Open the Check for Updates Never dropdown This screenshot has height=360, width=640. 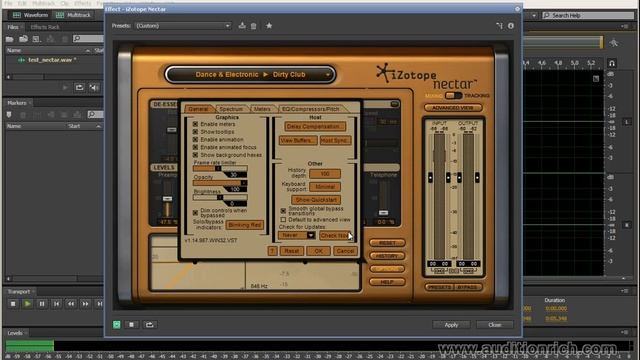296,235
